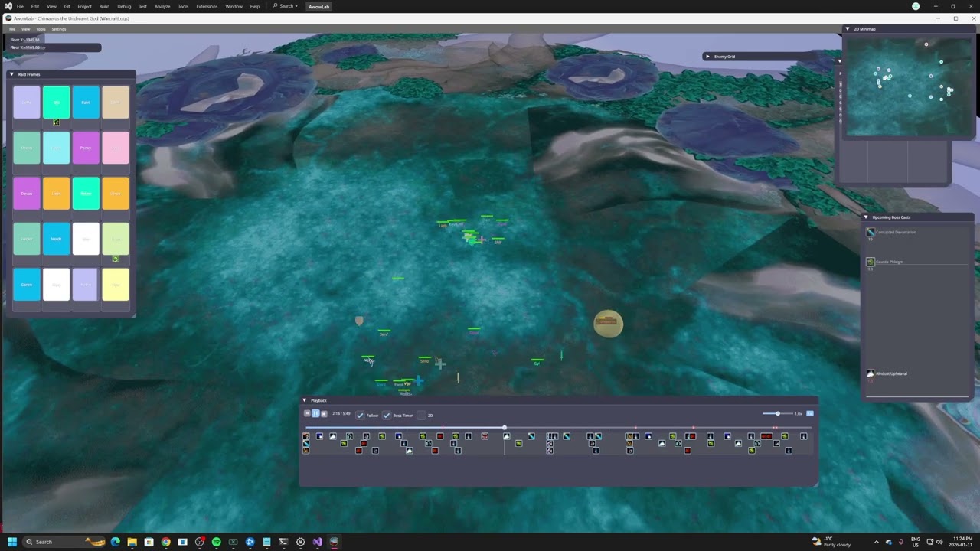The height and width of the screenshot is (551, 980).
Task: Open Microsoft Edge from the taskbar
Action: click(115, 542)
